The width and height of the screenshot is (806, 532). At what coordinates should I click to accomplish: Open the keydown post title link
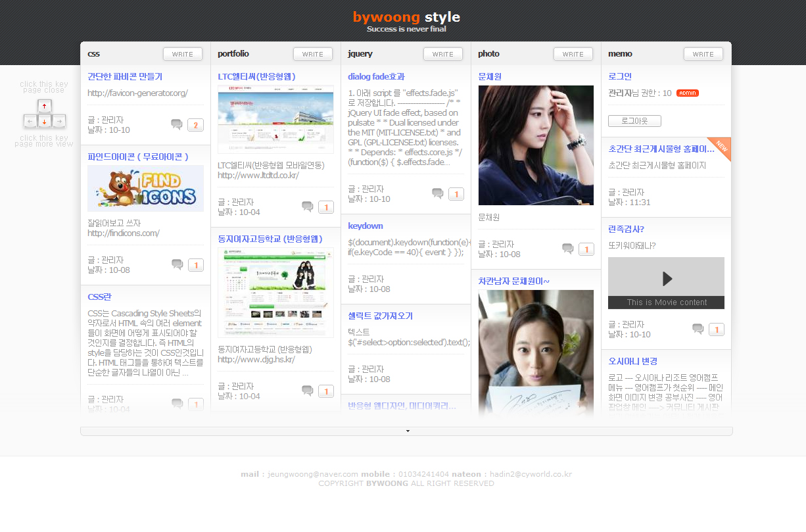[366, 226]
